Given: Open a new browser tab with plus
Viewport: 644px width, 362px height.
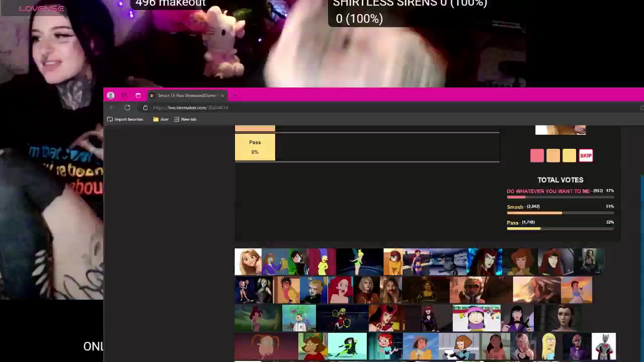Looking at the screenshot, I should [x=235, y=96].
